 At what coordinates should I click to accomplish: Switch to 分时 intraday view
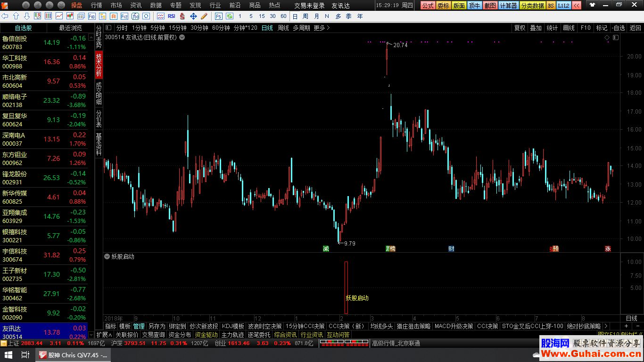point(122,28)
